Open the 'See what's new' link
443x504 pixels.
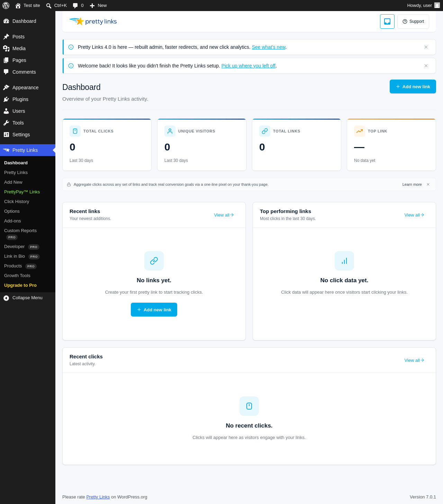pyautogui.click(x=269, y=47)
